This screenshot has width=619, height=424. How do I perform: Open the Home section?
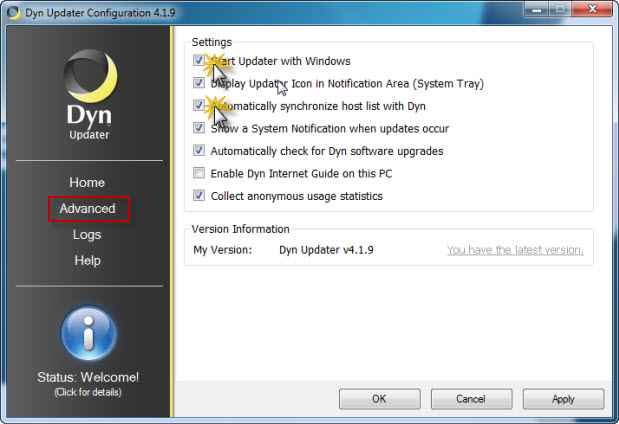[87, 182]
